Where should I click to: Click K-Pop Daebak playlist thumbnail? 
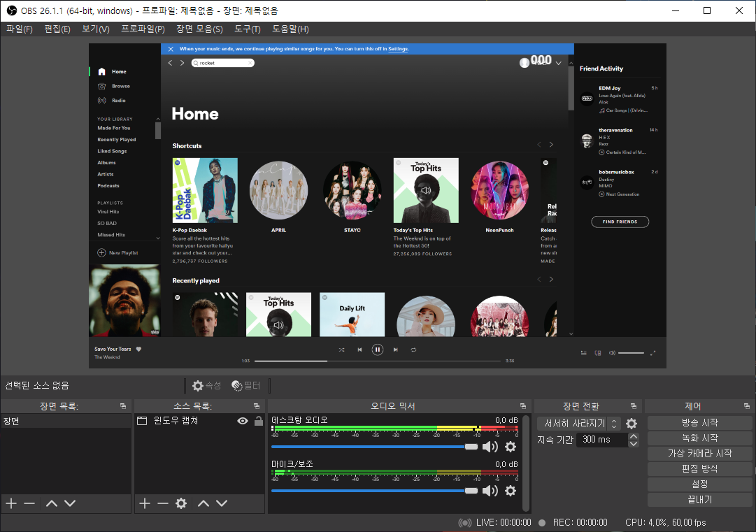pyautogui.click(x=205, y=190)
